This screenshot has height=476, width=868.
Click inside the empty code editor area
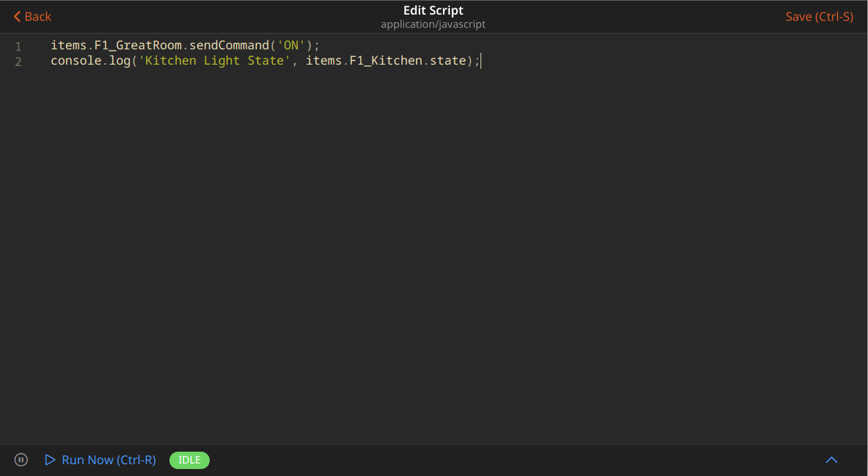pos(417,243)
